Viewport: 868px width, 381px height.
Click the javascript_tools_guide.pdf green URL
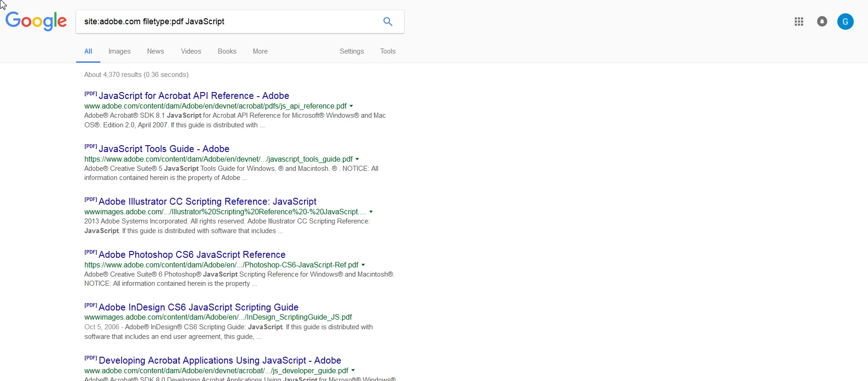coord(218,159)
